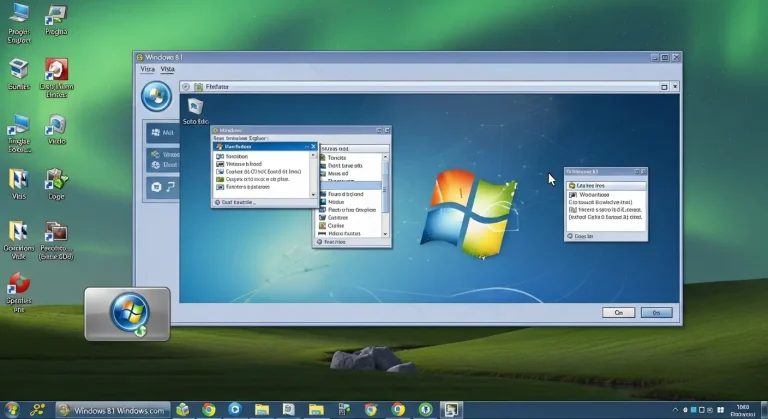Image resolution: width=768 pixels, height=419 pixels.
Task: Open the 'Vhdo' desktop shortcut
Action: [x=56, y=129]
